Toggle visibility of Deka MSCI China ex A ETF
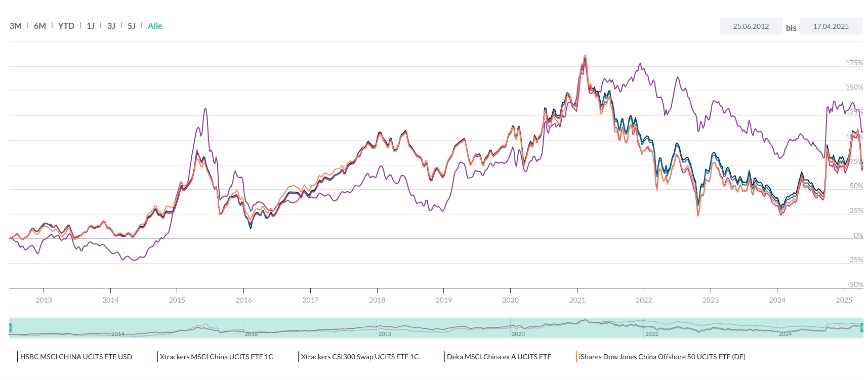Image resolution: width=868 pixels, height=380 pixels. pos(499,357)
